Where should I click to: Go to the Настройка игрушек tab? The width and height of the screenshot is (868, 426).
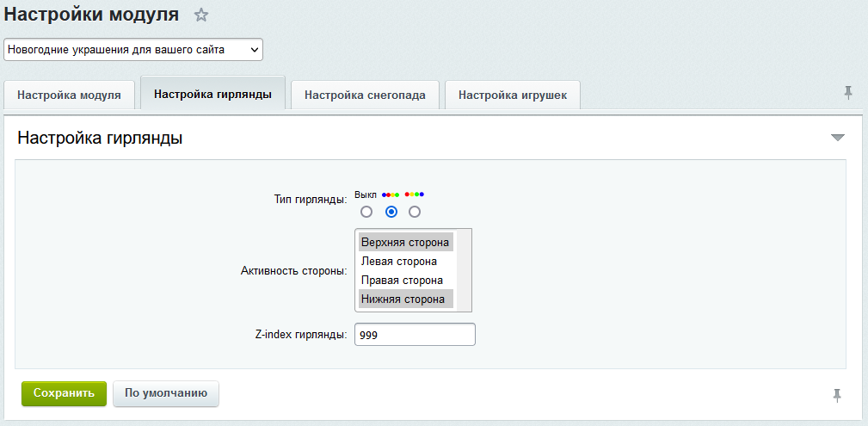click(x=513, y=96)
